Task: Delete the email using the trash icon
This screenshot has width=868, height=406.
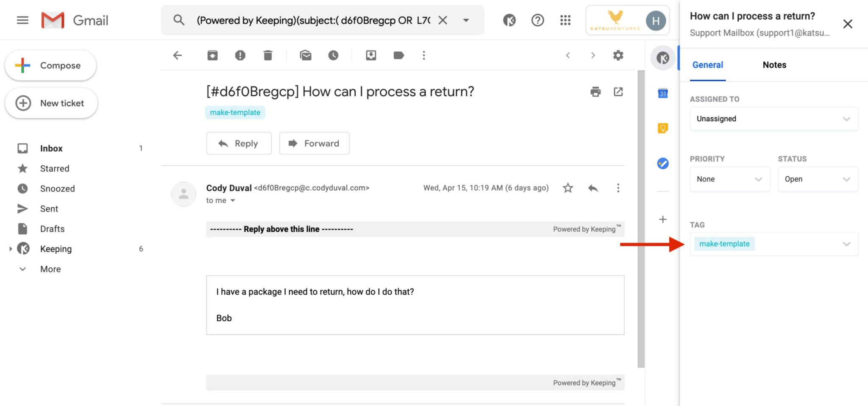Action: [267, 56]
